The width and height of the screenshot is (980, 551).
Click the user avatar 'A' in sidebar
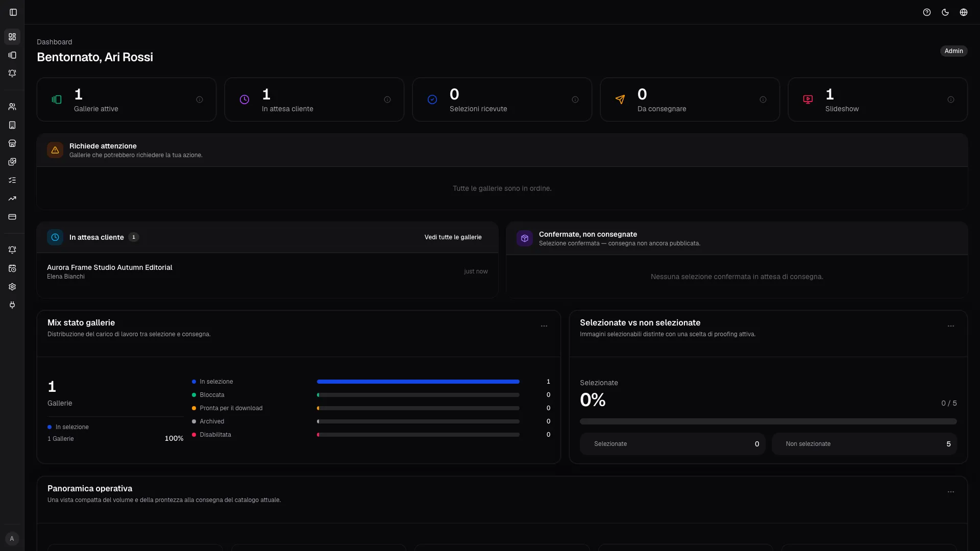click(12, 539)
